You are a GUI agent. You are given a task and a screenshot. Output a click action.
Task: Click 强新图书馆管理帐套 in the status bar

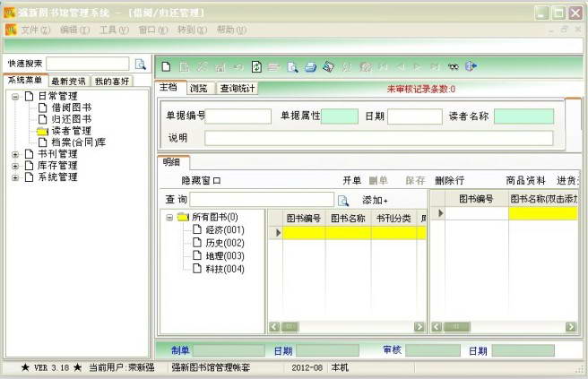211,367
